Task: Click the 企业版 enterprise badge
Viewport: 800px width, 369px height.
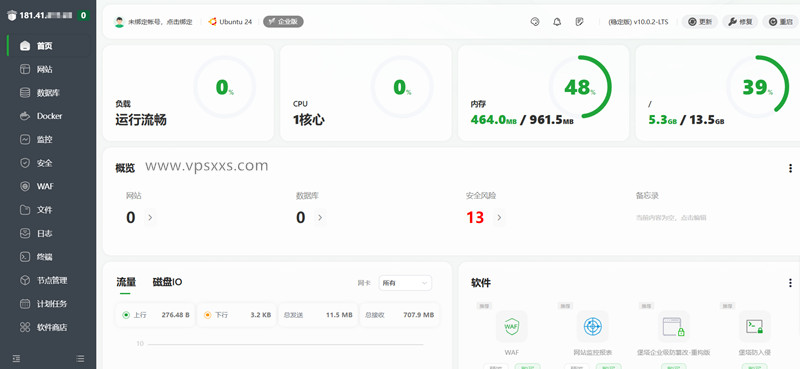Action: [x=283, y=22]
